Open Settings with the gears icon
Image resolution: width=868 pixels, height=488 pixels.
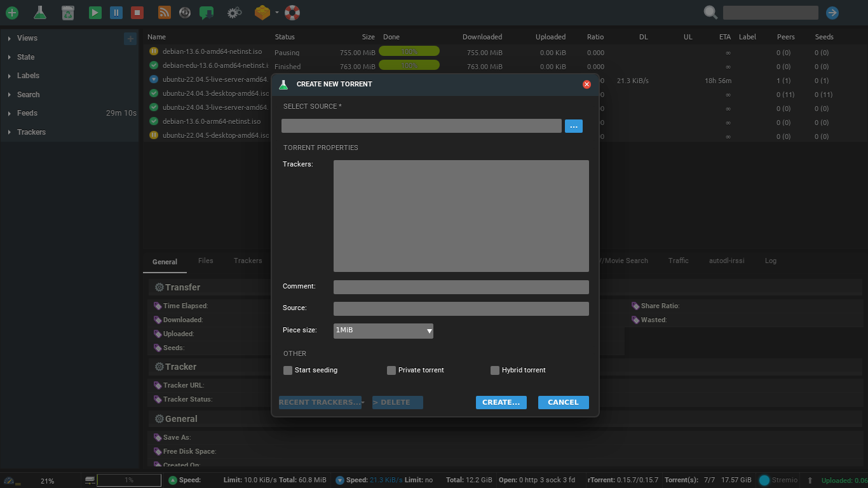pos(234,12)
